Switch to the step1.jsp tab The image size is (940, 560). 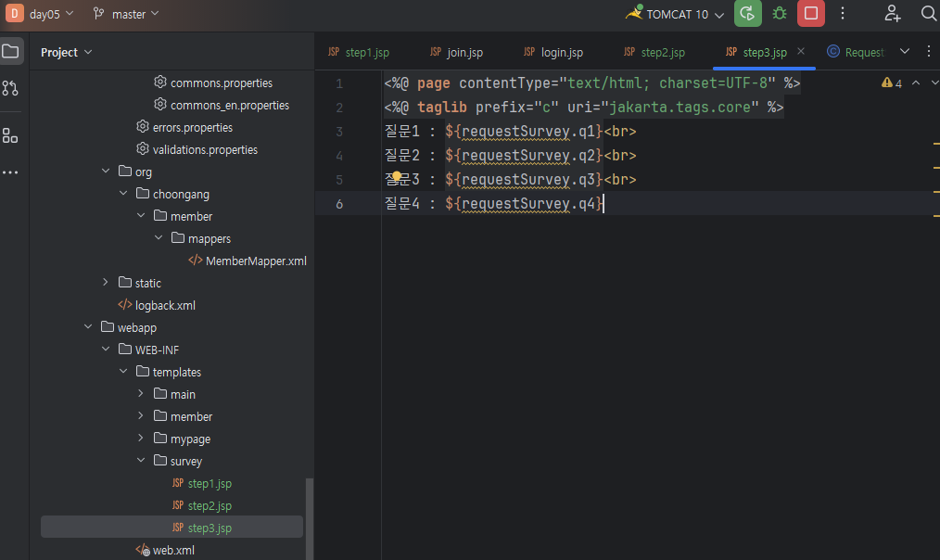pyautogui.click(x=359, y=52)
